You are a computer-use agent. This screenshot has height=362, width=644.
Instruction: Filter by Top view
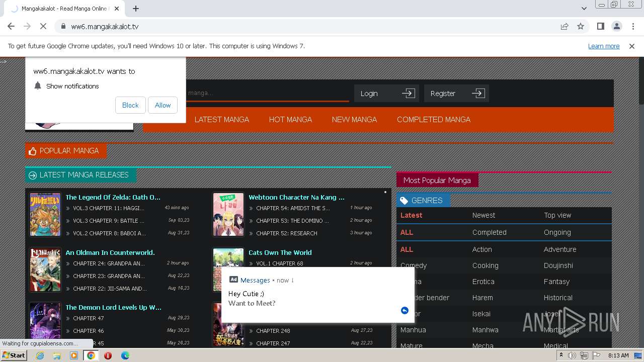coord(557,215)
